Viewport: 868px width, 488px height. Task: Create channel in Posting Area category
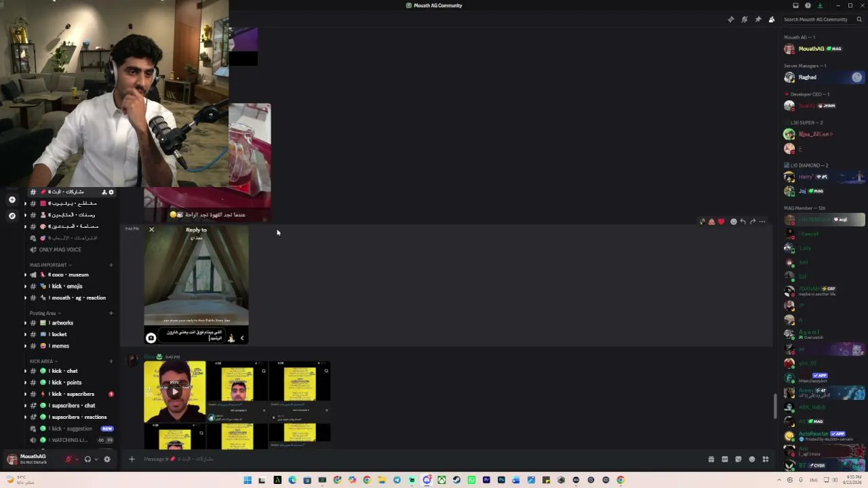[x=111, y=313]
